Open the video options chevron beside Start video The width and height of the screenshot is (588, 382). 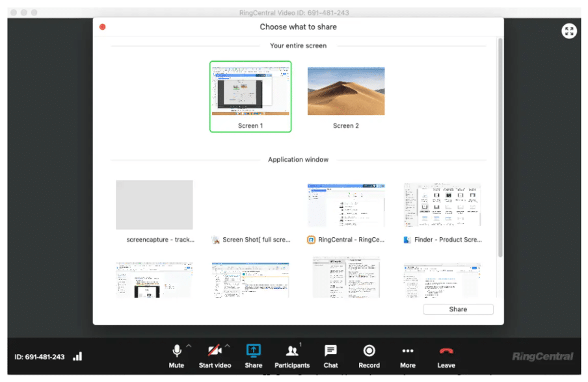coord(228,346)
